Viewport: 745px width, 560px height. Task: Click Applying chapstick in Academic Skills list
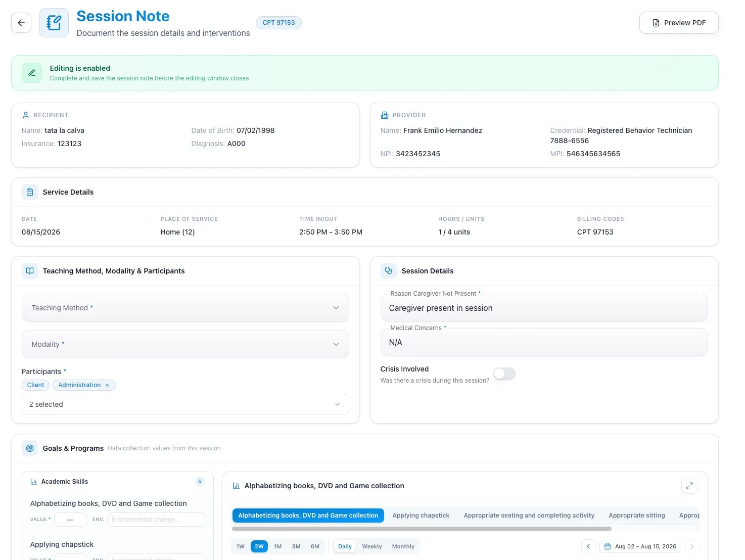pos(62,544)
